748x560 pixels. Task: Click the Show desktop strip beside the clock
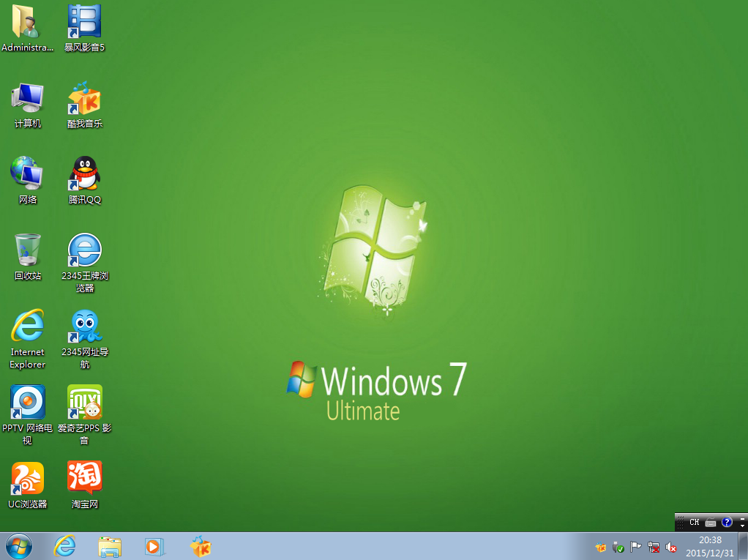pos(743,546)
